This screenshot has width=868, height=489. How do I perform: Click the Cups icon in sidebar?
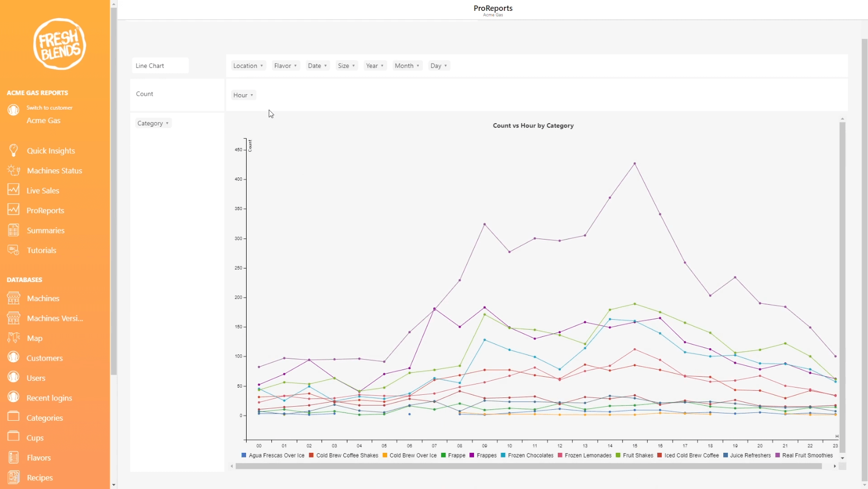(13, 437)
